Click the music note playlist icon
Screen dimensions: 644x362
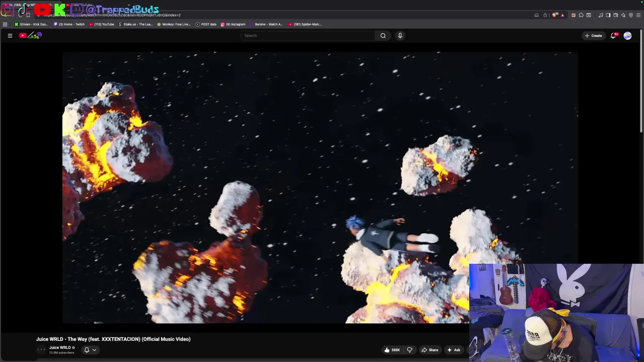click(601, 15)
